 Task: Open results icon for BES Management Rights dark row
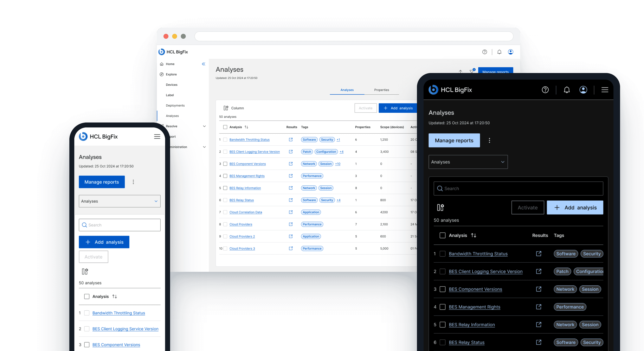pos(539,307)
